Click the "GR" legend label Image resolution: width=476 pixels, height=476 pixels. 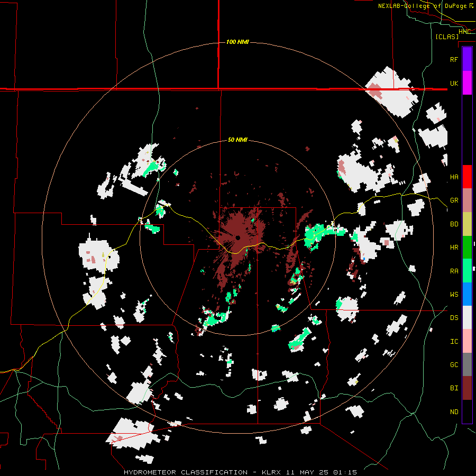(454, 200)
